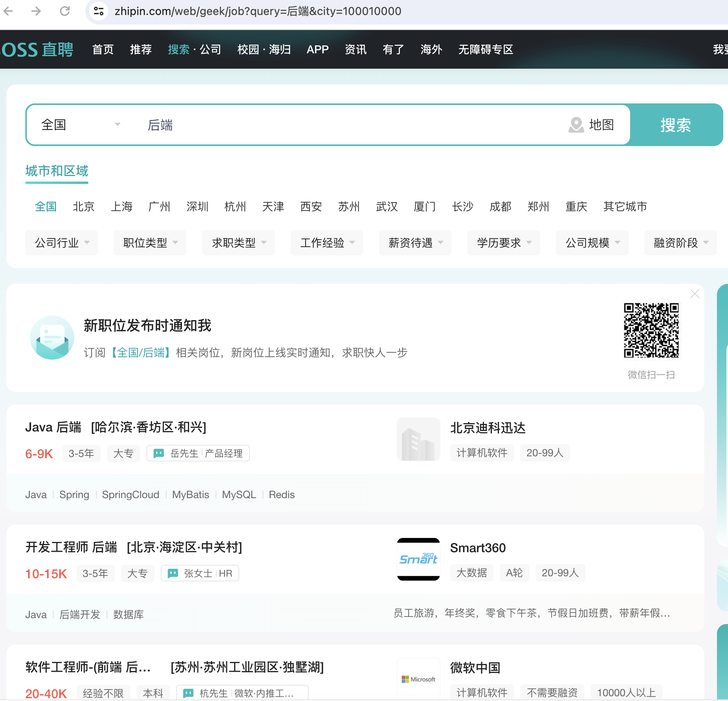This screenshot has height=701, width=728.
Task: Filter jobs by city 北京
Action: click(84, 206)
